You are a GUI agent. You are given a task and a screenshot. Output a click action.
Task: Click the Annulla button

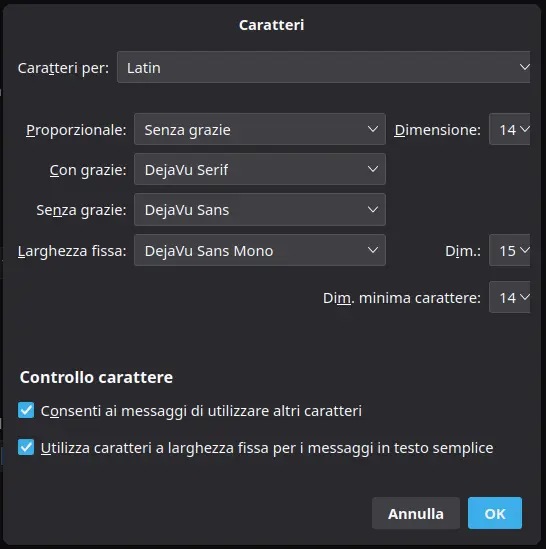coord(416,513)
